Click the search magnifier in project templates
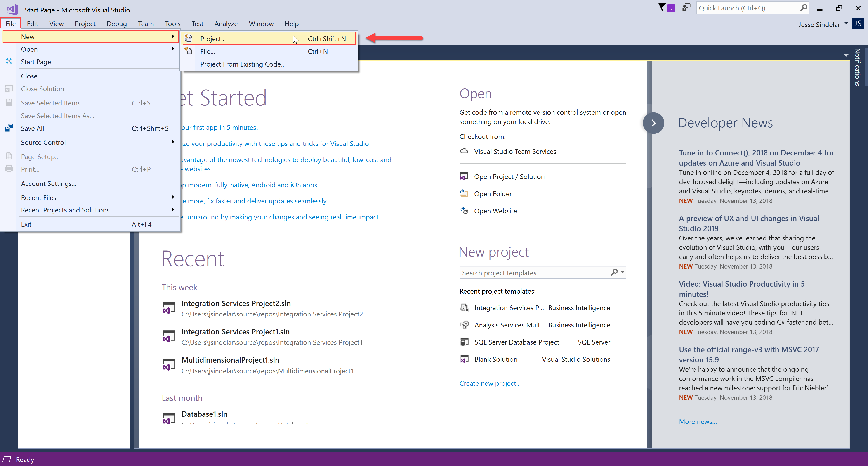The height and width of the screenshot is (466, 868). pyautogui.click(x=615, y=272)
